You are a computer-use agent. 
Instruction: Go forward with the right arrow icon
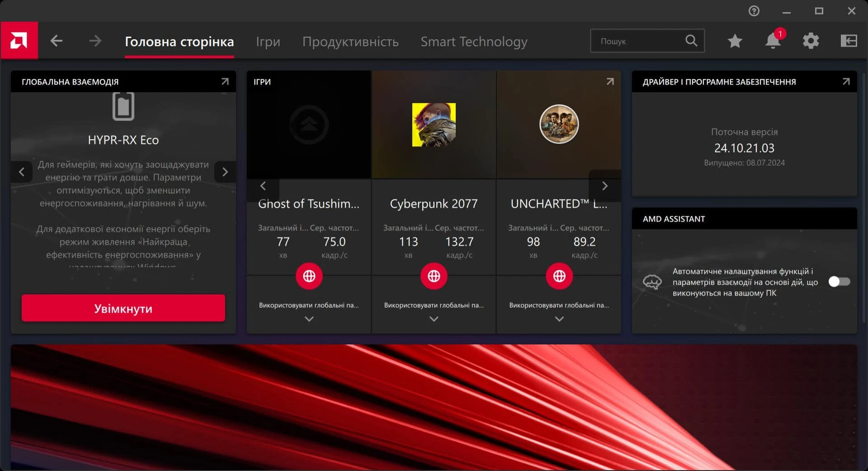(95, 41)
